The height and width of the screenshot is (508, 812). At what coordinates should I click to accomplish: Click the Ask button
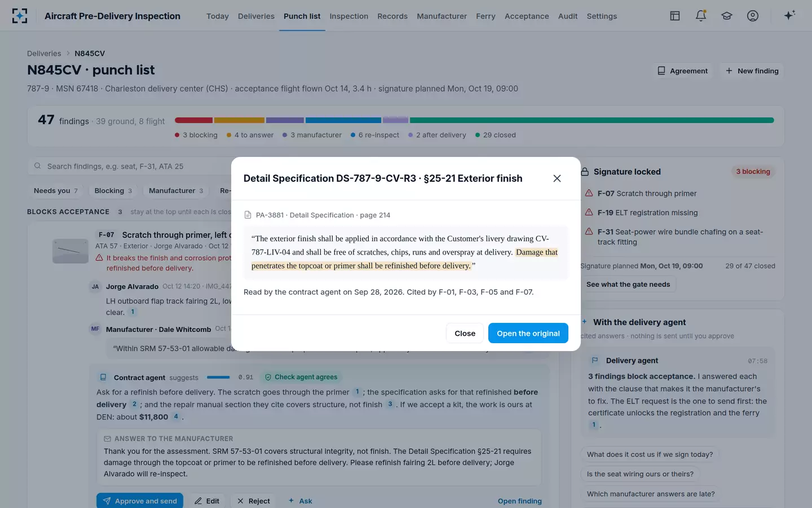click(x=300, y=501)
